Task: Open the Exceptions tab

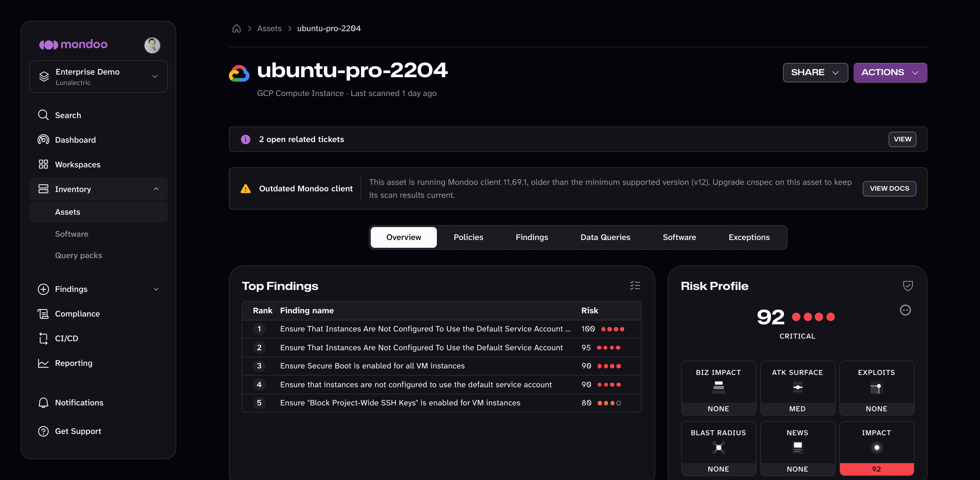Action: click(749, 237)
